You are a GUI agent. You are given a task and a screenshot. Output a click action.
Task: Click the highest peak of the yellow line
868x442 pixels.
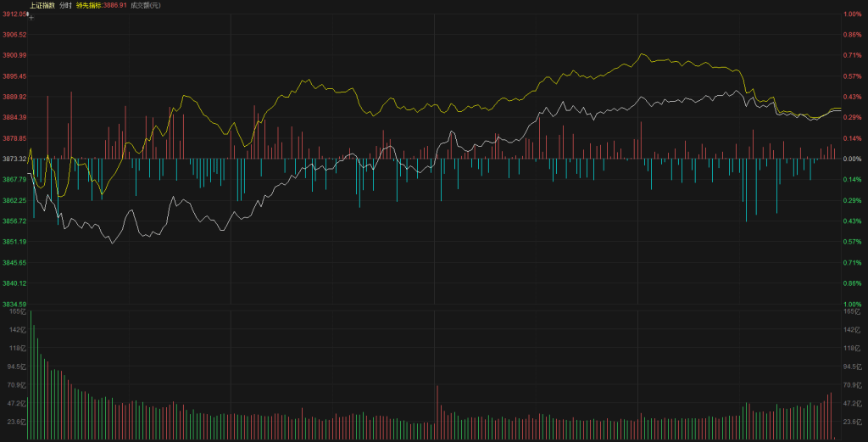(640, 54)
